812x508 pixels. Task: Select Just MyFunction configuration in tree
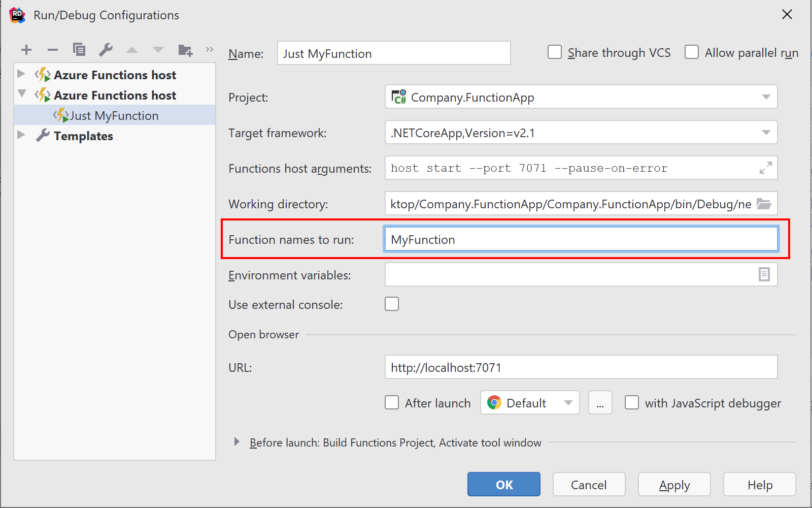pos(115,115)
